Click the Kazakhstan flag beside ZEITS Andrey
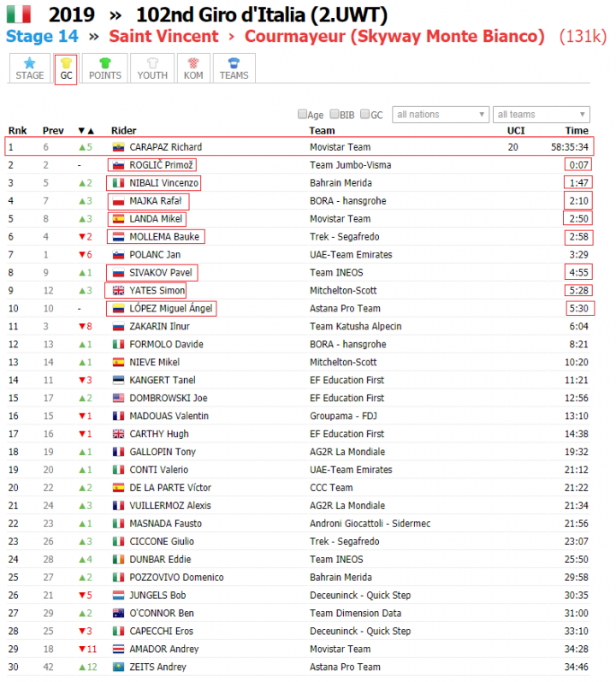616x682 pixels. (118, 667)
